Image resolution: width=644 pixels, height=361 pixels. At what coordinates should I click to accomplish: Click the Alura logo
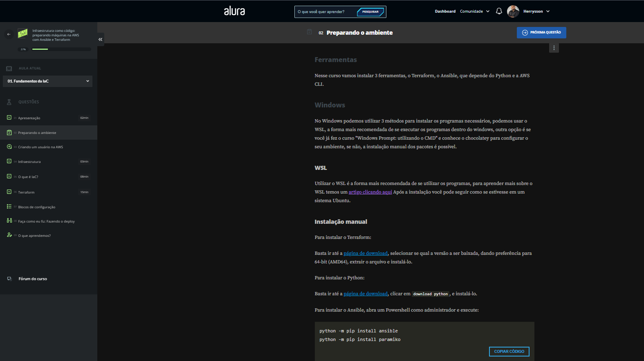point(234,11)
